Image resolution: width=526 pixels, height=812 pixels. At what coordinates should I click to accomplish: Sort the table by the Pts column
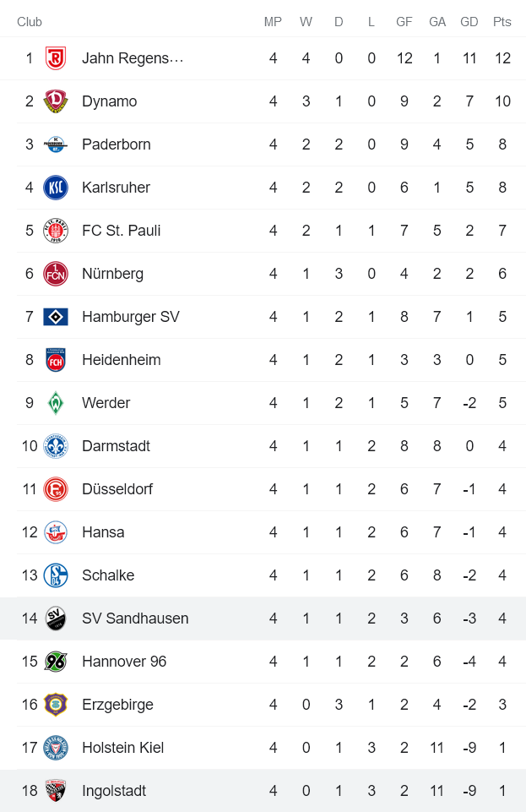(502, 22)
